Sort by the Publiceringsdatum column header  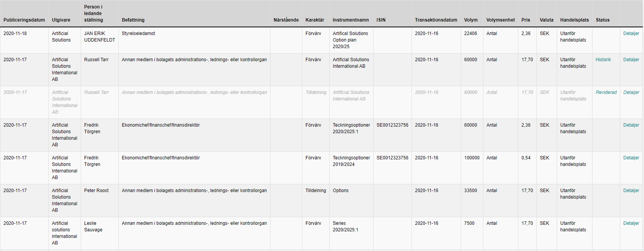point(24,20)
